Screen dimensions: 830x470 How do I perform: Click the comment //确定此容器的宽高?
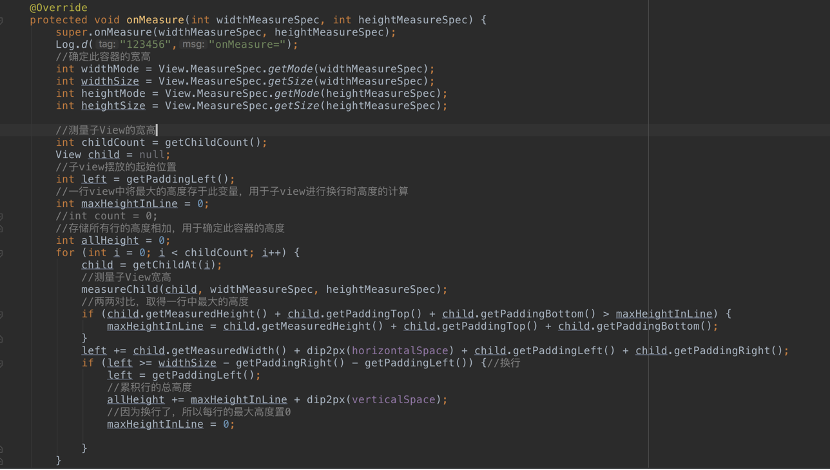pos(103,57)
